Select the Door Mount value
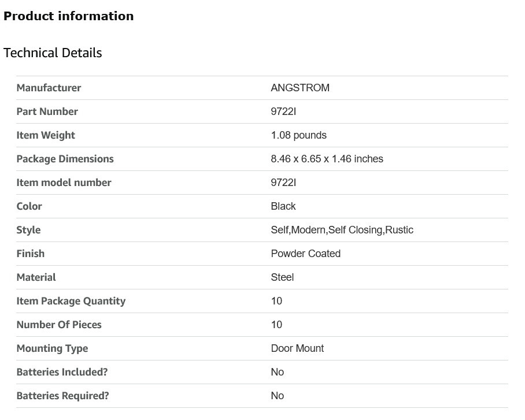The width and height of the screenshot is (525, 420). pos(297,348)
